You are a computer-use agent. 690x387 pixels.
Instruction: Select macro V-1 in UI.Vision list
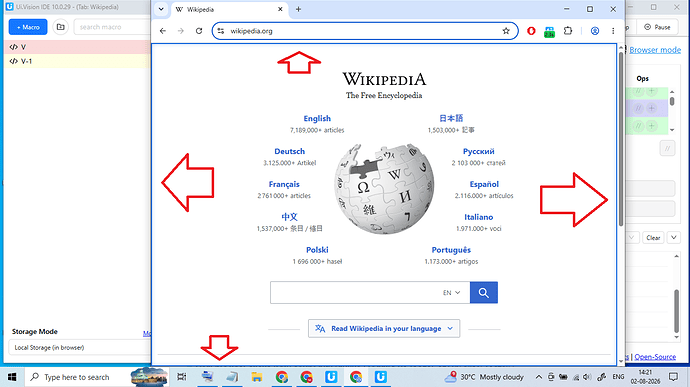pyautogui.click(x=77, y=61)
